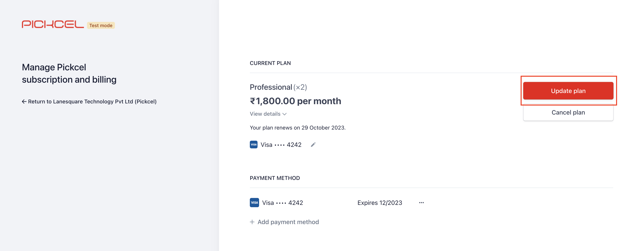Click the Visa icon under Current Plan
The width and height of the screenshot is (644, 251).
253,145
